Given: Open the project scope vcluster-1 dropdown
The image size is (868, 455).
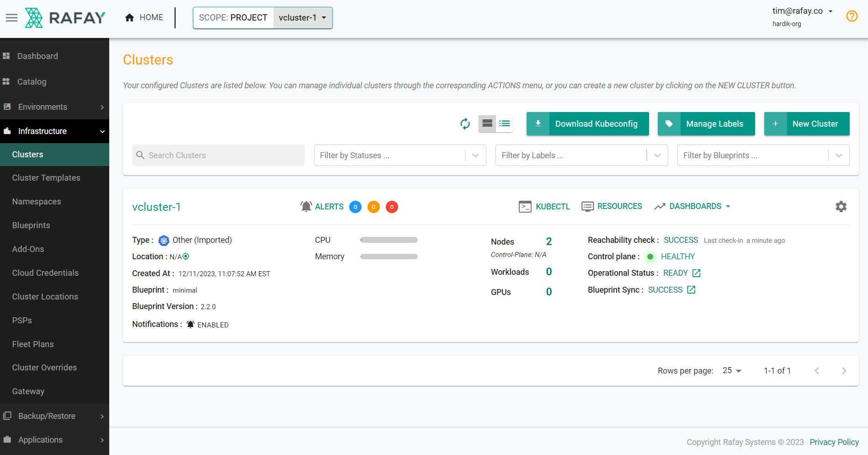Looking at the screenshot, I should (x=303, y=18).
